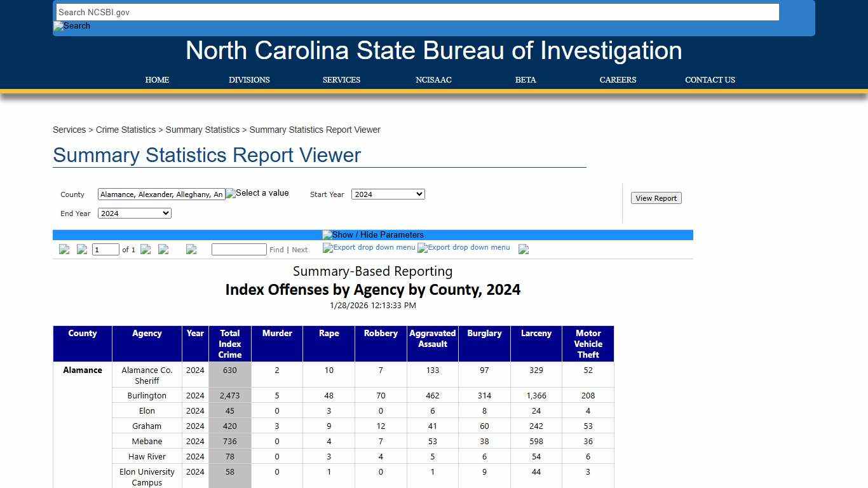
Task: Click the Find link in the toolbar
Action: [276, 249]
